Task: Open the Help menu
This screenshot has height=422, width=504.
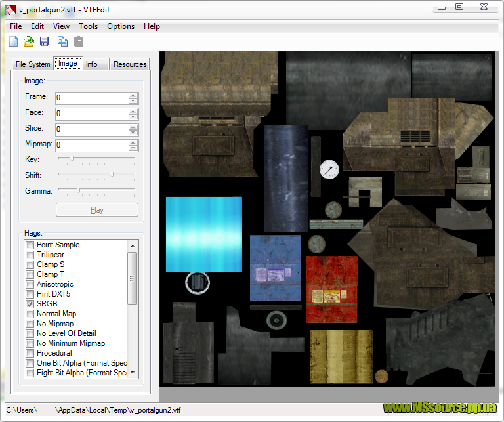Action: (152, 26)
